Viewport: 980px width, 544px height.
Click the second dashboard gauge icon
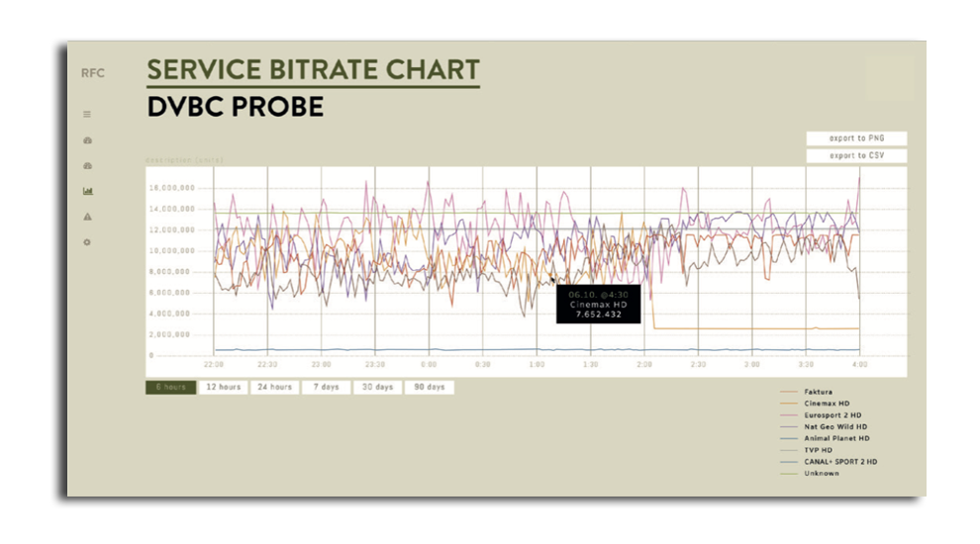(x=87, y=166)
